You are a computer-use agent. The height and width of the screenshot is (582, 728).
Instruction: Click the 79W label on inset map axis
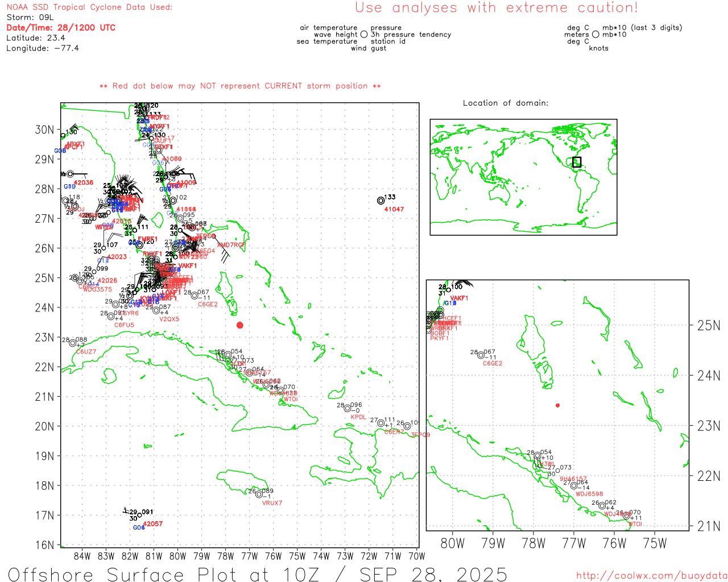(x=493, y=543)
